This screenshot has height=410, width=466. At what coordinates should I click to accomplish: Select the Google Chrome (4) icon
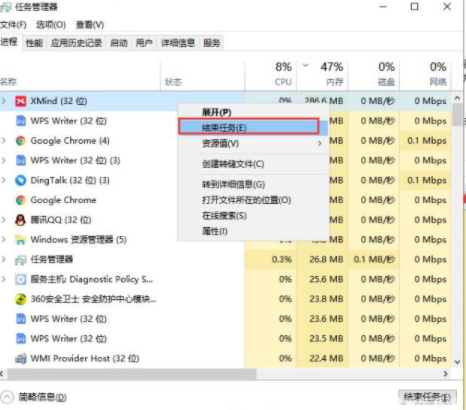[21, 141]
